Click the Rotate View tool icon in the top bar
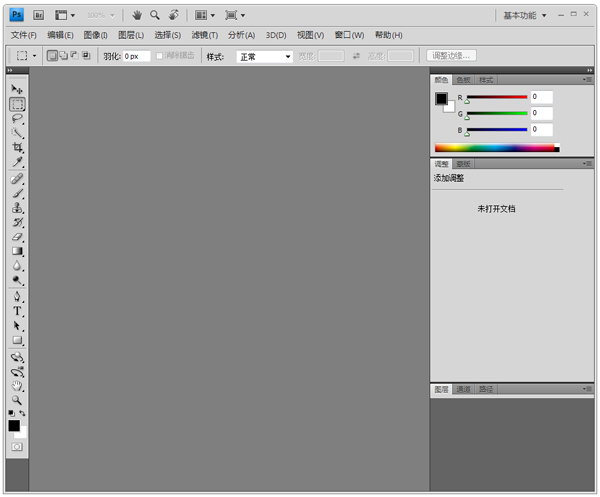The width and height of the screenshot is (600, 497). tap(174, 15)
